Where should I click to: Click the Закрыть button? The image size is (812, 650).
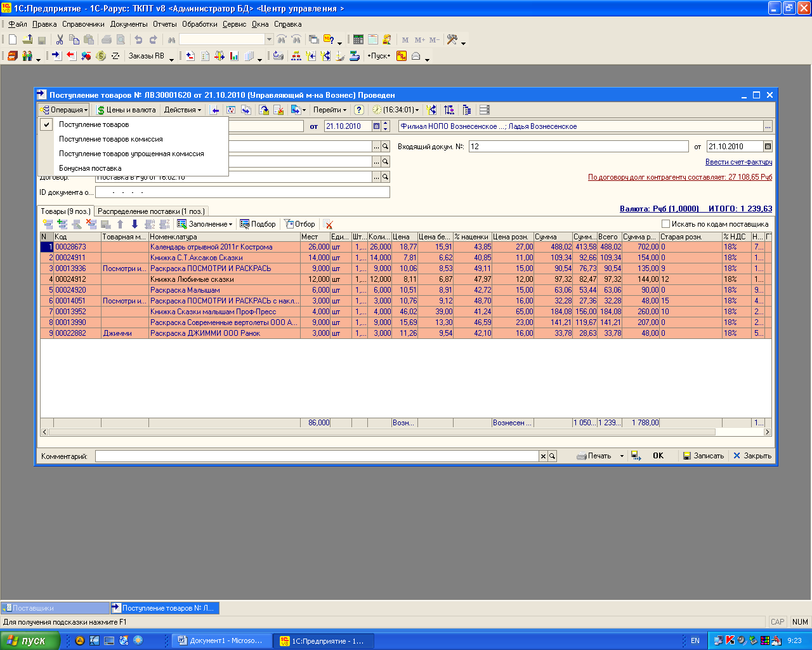coord(752,456)
